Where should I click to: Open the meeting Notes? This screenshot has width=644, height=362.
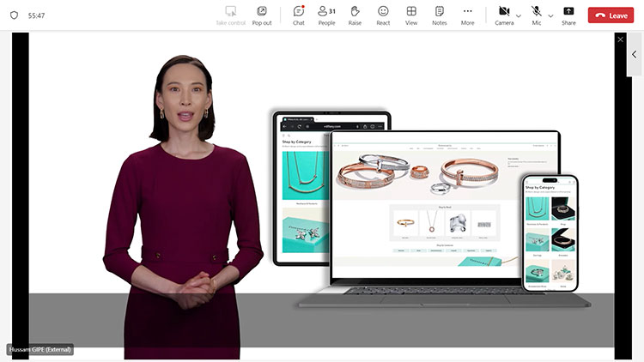click(x=440, y=15)
